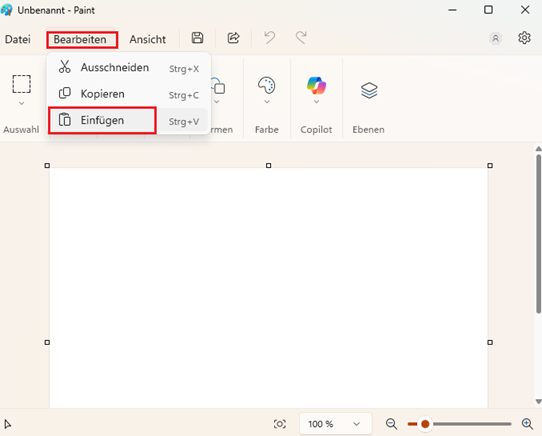The width and height of the screenshot is (542, 436).
Task: Click the Redo arrow icon
Action: (x=301, y=38)
